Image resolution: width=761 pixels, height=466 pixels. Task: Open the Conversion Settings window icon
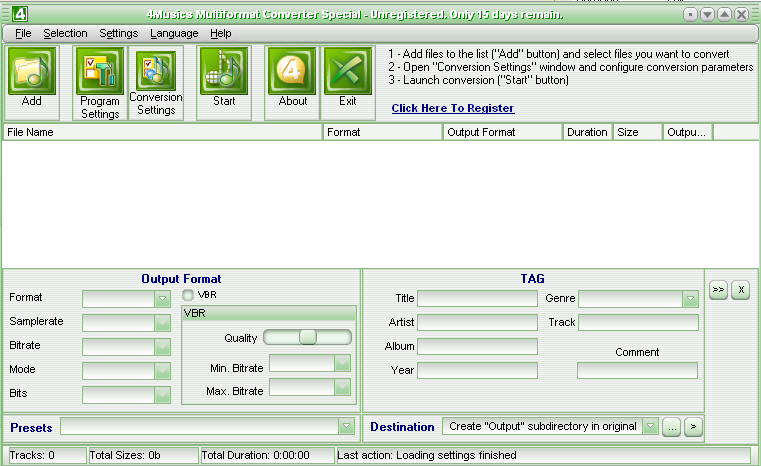click(x=156, y=71)
